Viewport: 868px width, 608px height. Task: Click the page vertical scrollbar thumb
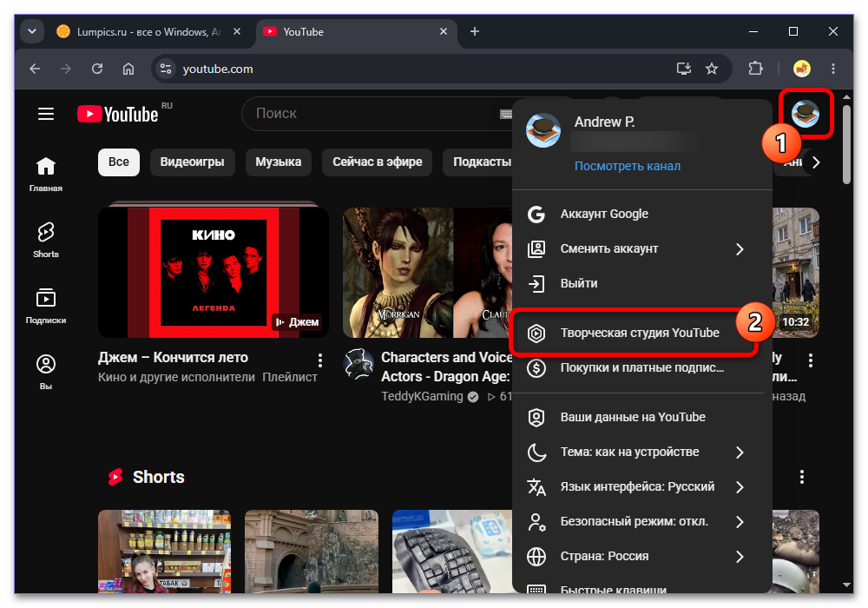point(846,144)
